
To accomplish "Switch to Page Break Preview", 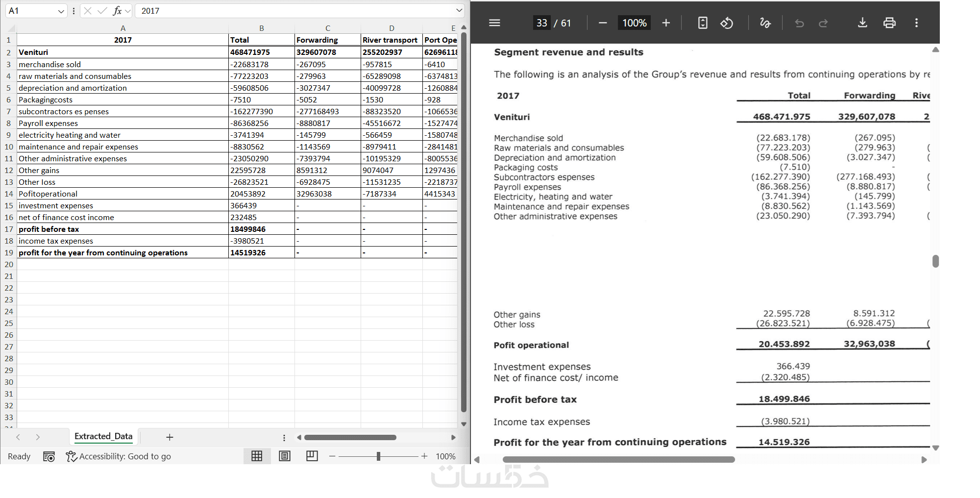I will [312, 456].
